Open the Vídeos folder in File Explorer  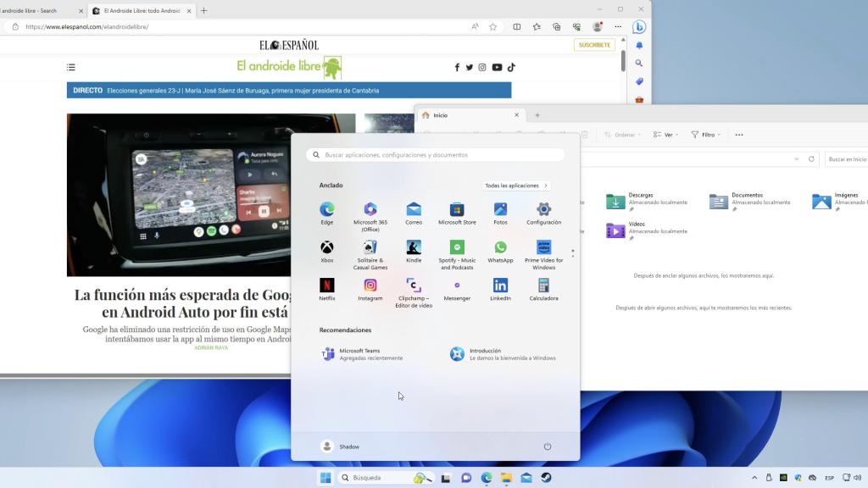647,230
